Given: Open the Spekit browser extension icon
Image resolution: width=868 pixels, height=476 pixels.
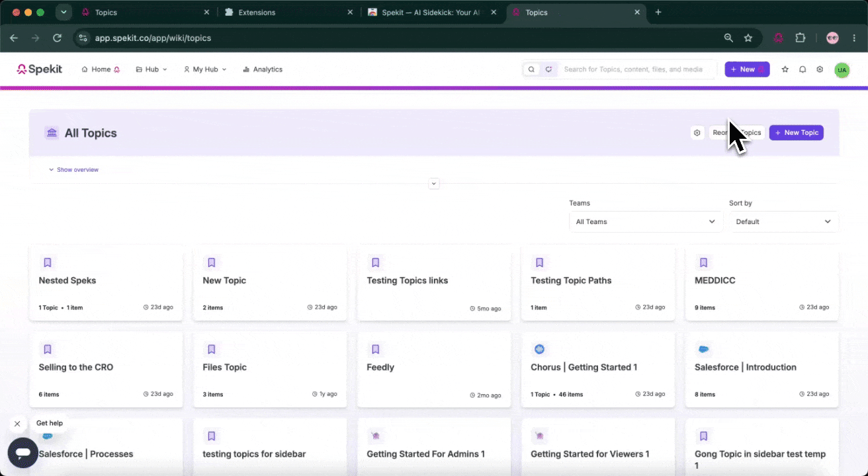Looking at the screenshot, I should pos(779,38).
